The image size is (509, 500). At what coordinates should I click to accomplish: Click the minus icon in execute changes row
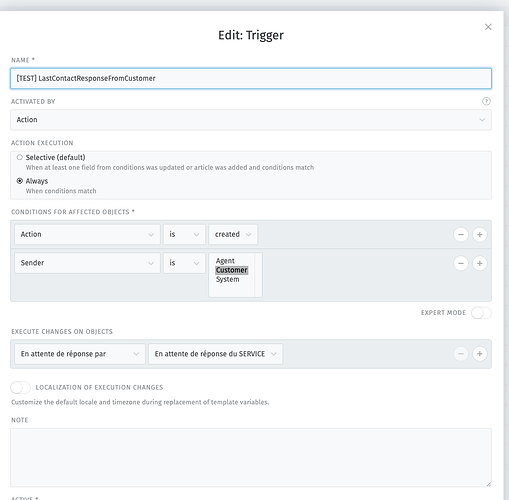(x=461, y=354)
